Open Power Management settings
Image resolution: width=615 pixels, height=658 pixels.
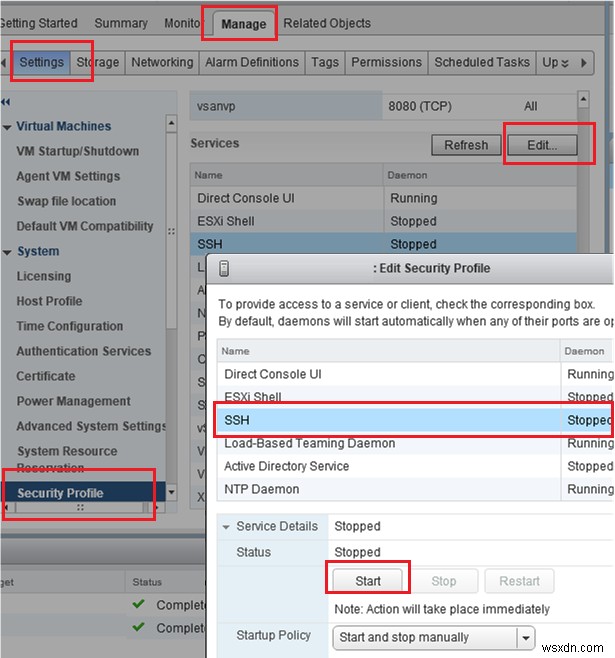(x=73, y=401)
